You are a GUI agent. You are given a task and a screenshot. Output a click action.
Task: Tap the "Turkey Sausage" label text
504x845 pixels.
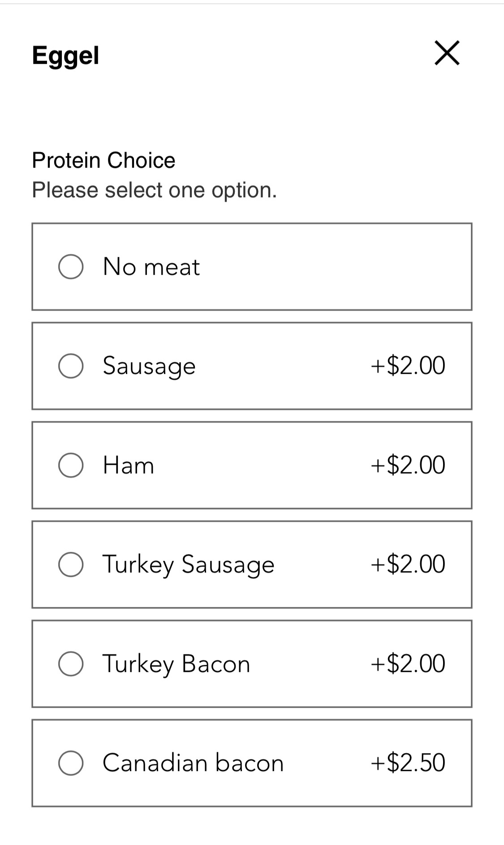click(188, 564)
